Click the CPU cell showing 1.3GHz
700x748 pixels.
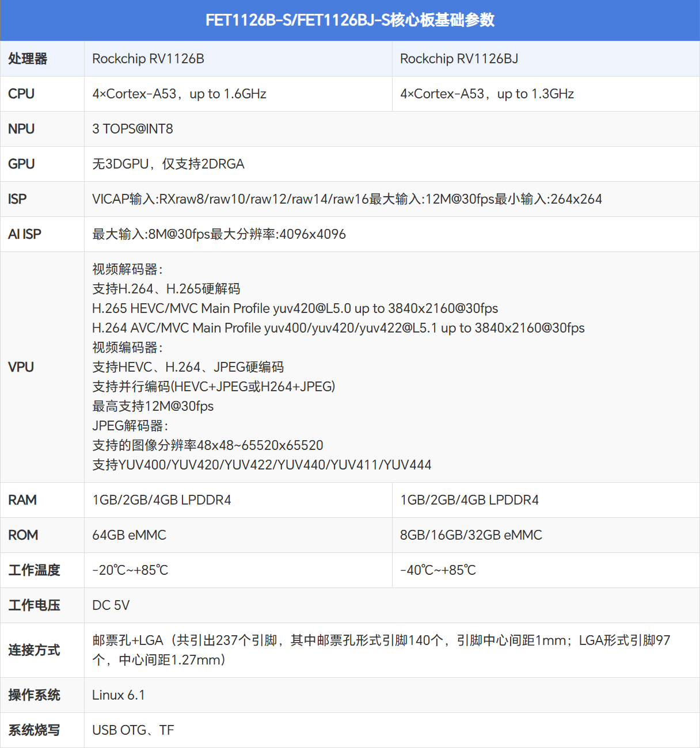tap(487, 94)
